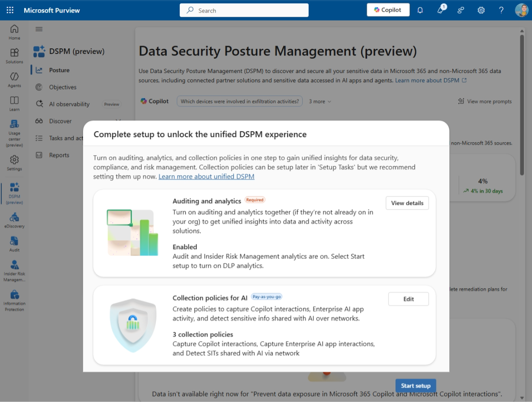Select Objectives in the DSPM menu
Image resolution: width=532 pixels, height=402 pixels.
(x=63, y=87)
